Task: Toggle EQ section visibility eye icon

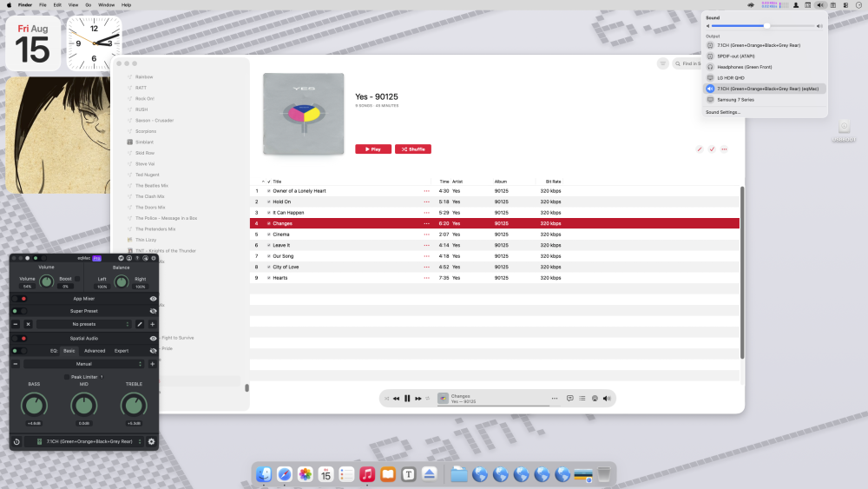Action: tap(154, 351)
